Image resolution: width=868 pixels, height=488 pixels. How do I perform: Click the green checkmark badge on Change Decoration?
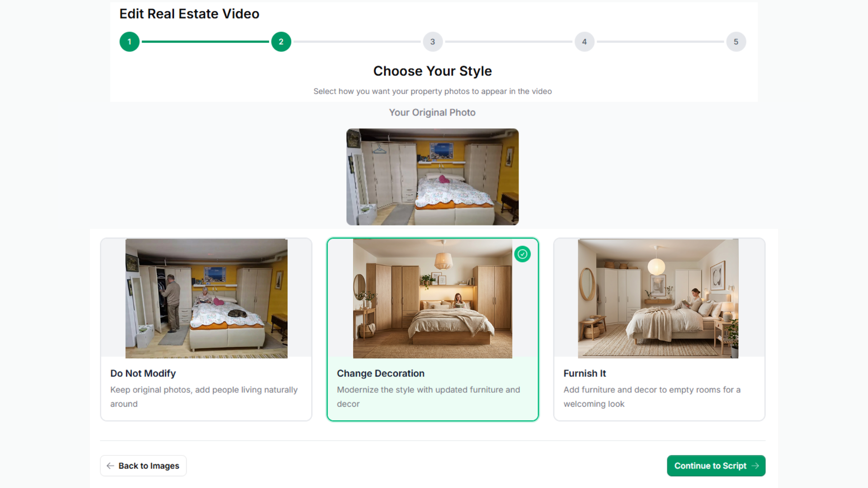point(523,254)
